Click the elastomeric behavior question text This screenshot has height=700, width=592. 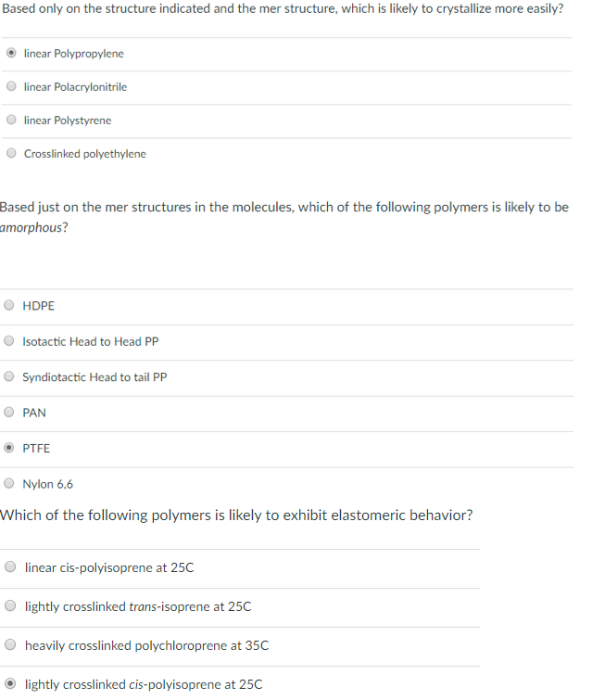237,515
